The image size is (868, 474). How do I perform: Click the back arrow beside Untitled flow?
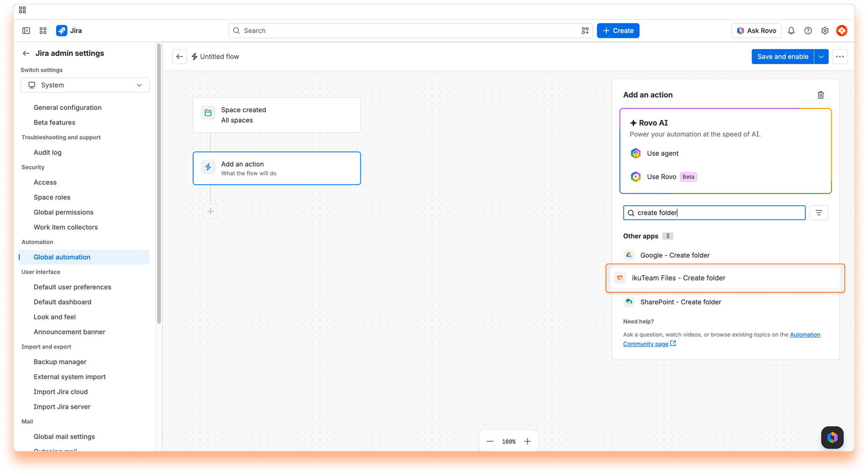180,57
